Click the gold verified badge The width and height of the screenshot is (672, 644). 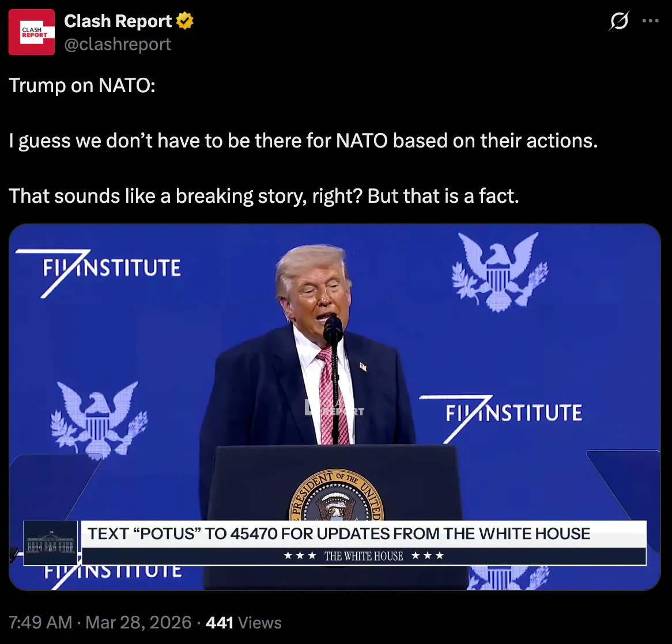coord(185,21)
